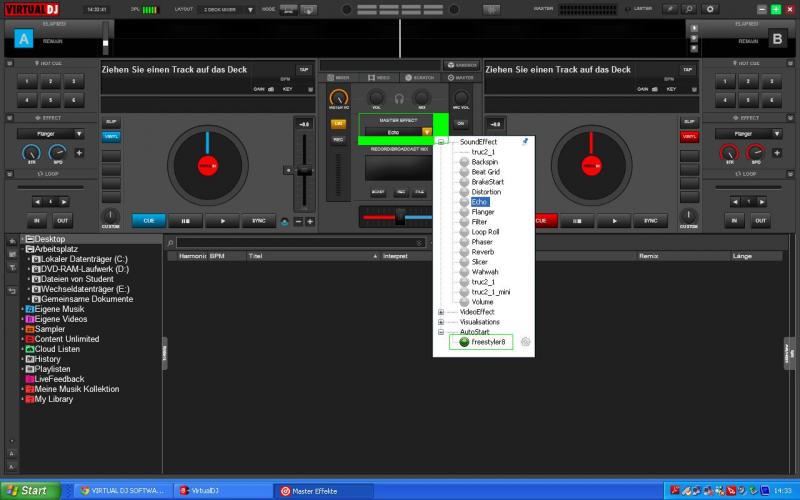Click the plus icon in deck B effect panel
The width and height of the screenshot is (800, 500).
click(777, 153)
